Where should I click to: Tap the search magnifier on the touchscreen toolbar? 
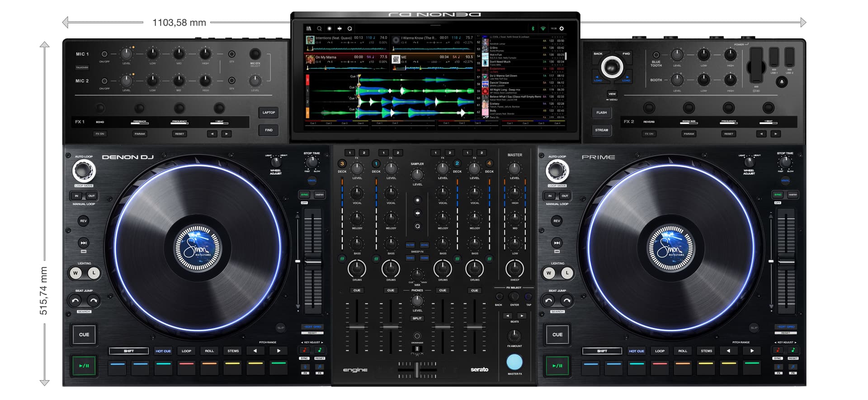point(319,29)
